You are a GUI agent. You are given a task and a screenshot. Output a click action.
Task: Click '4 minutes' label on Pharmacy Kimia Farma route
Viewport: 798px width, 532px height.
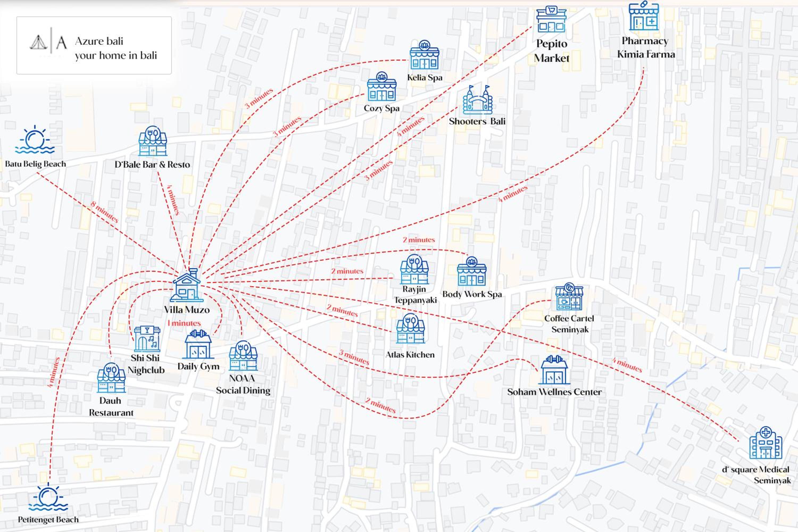click(x=513, y=194)
